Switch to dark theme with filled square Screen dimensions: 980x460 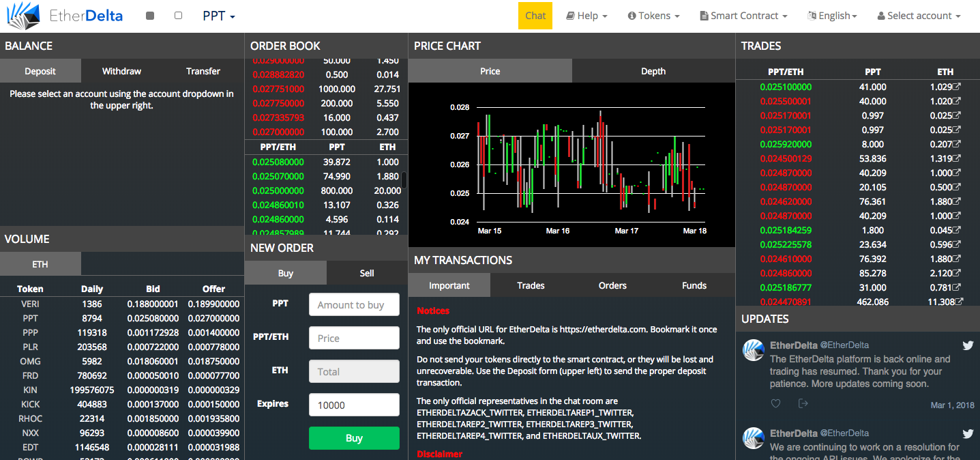[x=150, y=16]
